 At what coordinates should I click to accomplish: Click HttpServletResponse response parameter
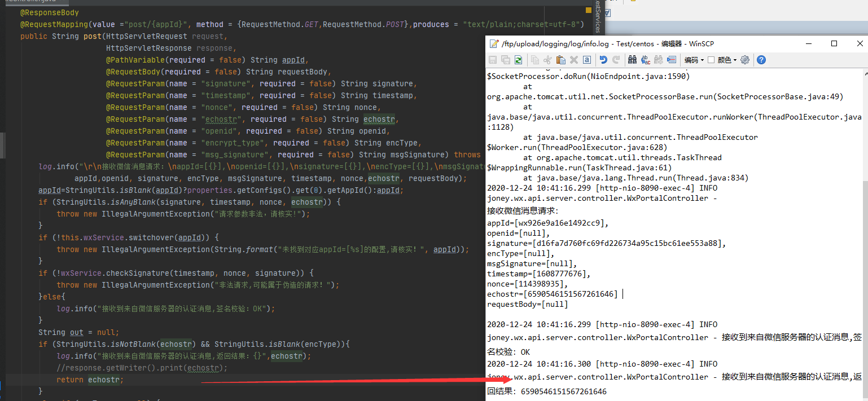click(x=172, y=48)
